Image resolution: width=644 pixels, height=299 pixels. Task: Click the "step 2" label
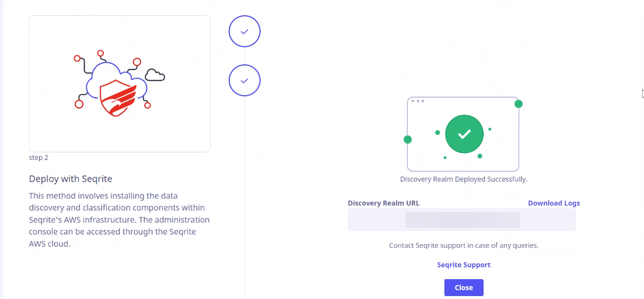click(x=38, y=158)
